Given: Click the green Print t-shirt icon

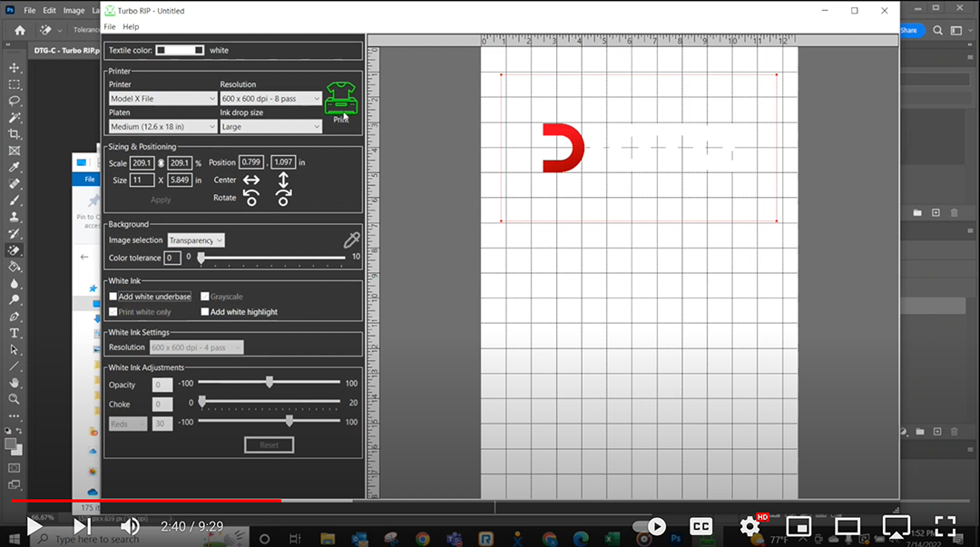Looking at the screenshot, I should tap(340, 98).
